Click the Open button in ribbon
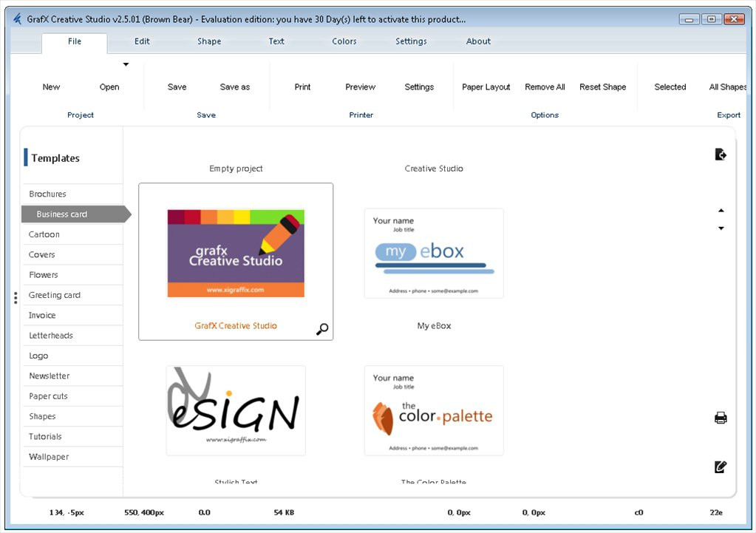Viewport: 756px width, 533px height. (109, 86)
